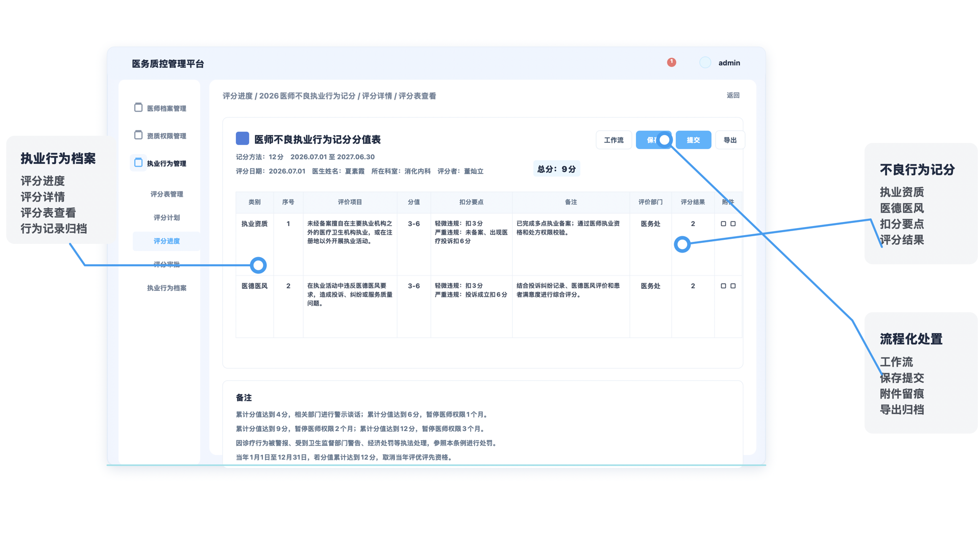Click the blue square icon beside table title

[x=242, y=138]
